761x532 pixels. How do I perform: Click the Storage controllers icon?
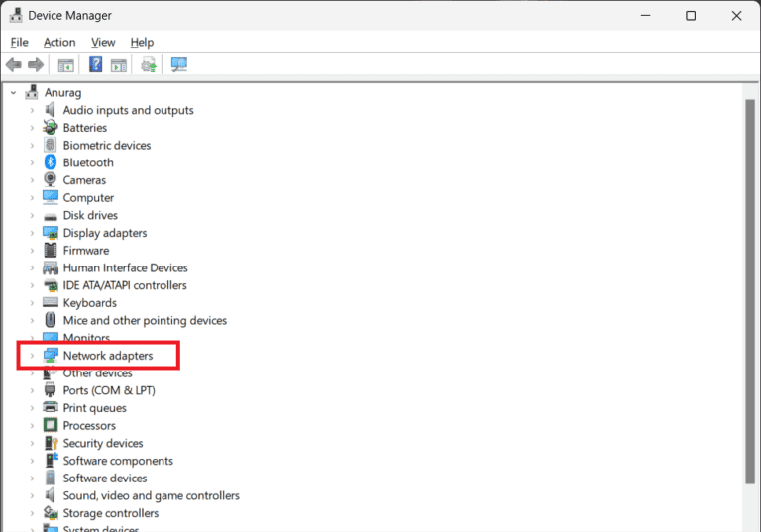pos(50,512)
